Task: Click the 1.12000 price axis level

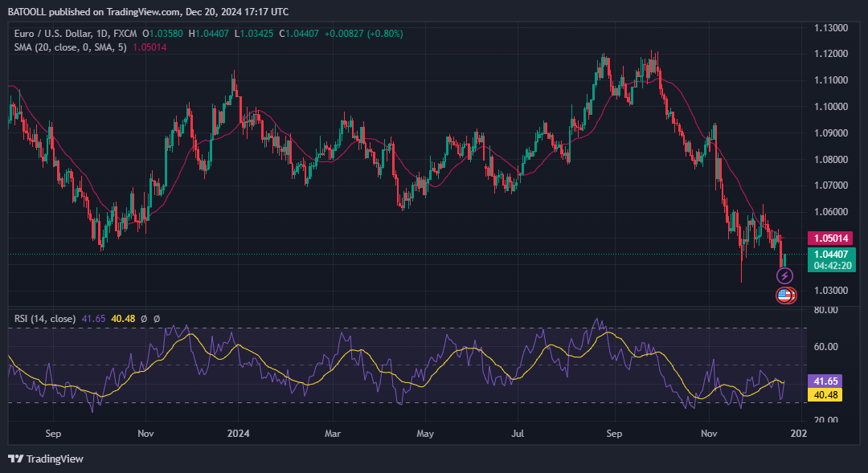Action: (x=831, y=54)
